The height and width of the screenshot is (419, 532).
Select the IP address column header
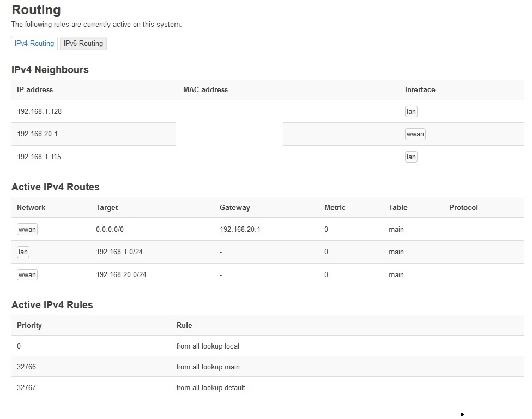[34, 90]
